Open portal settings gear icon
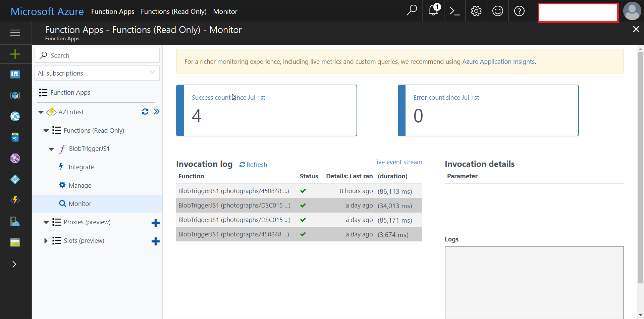644x319 pixels. (476, 11)
